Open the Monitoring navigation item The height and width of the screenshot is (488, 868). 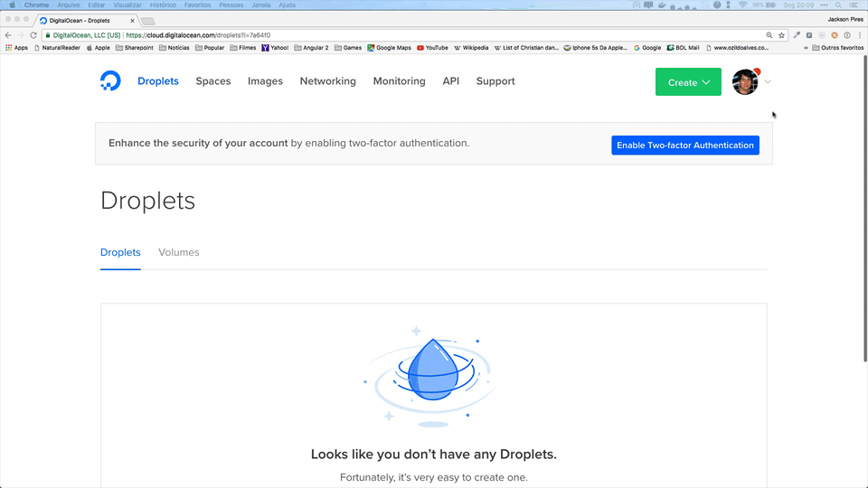click(x=399, y=81)
